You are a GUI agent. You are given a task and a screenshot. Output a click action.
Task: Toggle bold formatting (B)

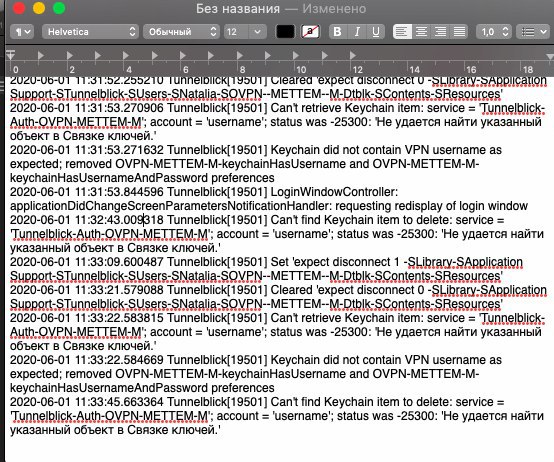point(337,32)
